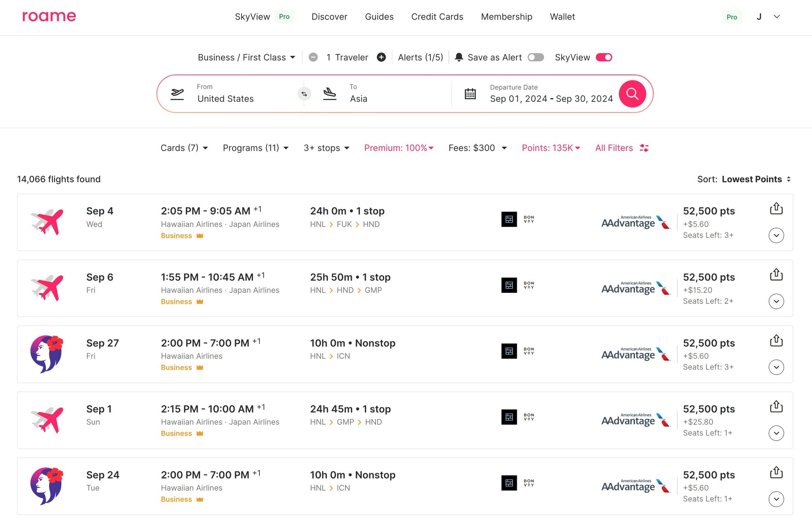Share the Sep 4 flight result

[x=776, y=208]
